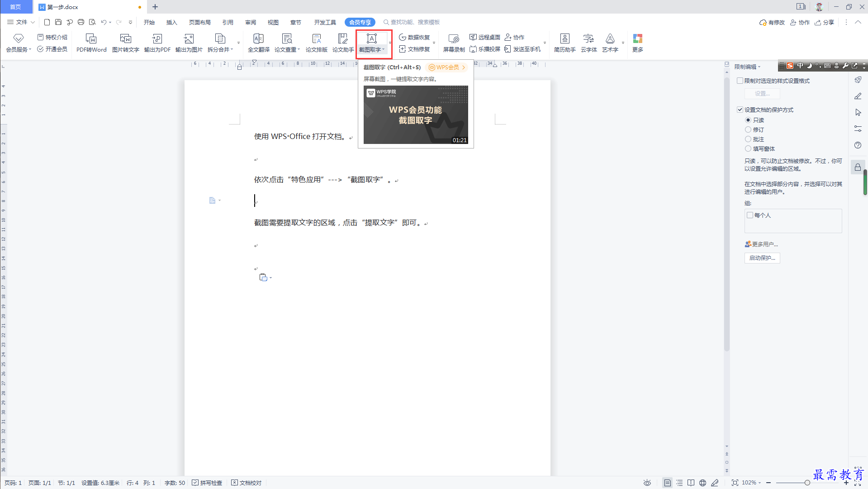Screen dimensions: 868x489
Task: Expand the 截图取字 dropdown arrow
Action: tap(384, 49)
